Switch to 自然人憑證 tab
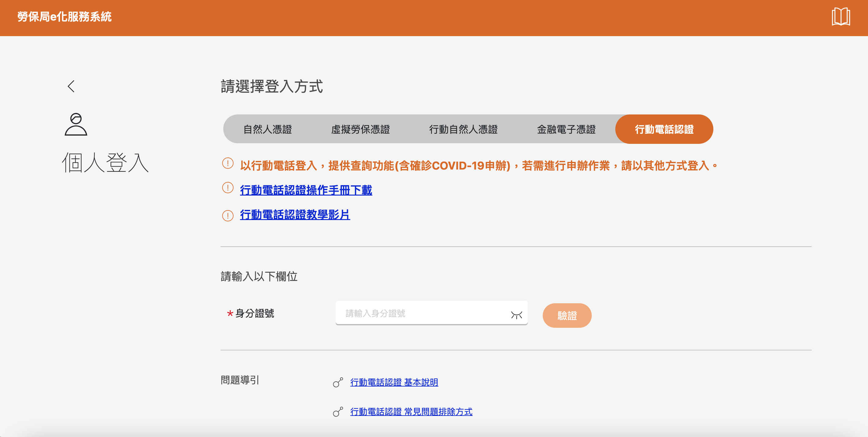Screen dimensions: 868x437 [268, 129]
